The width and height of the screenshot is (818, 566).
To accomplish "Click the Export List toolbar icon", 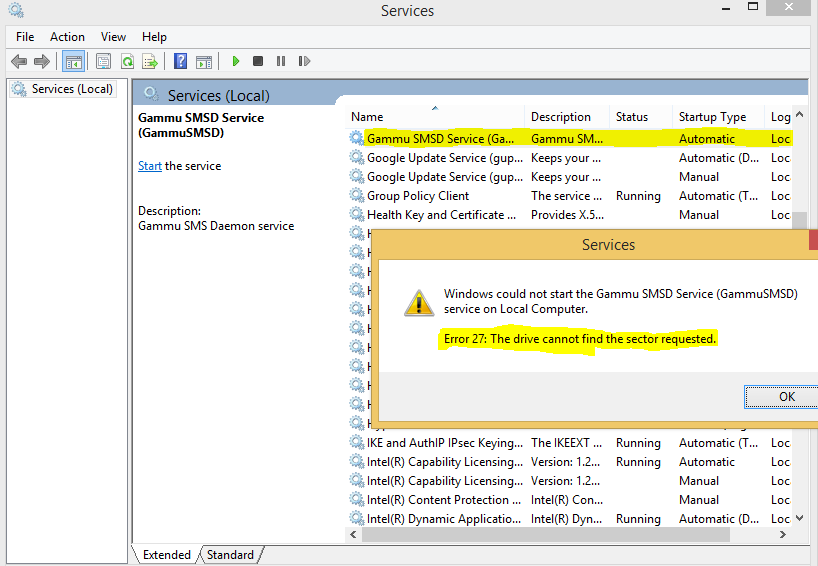I will [x=150, y=62].
